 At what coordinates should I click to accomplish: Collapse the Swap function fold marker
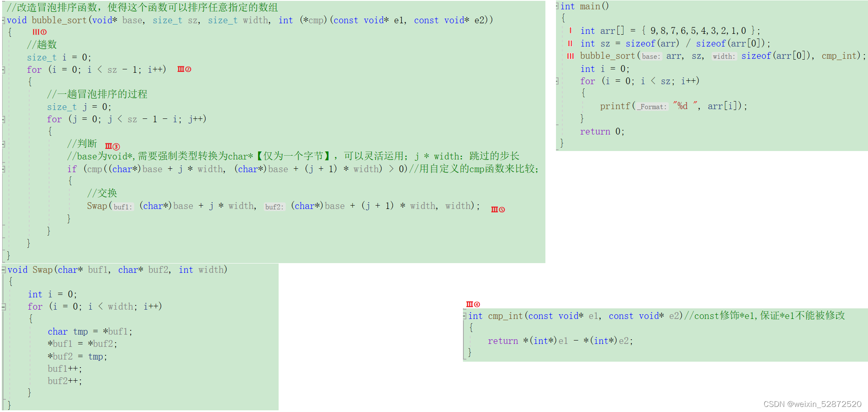tap(4, 269)
